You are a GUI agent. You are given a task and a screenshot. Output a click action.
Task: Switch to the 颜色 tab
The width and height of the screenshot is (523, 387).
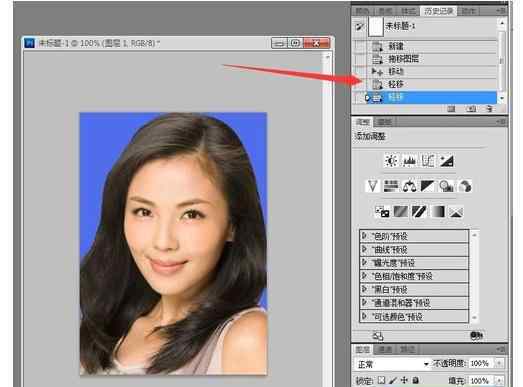point(362,11)
